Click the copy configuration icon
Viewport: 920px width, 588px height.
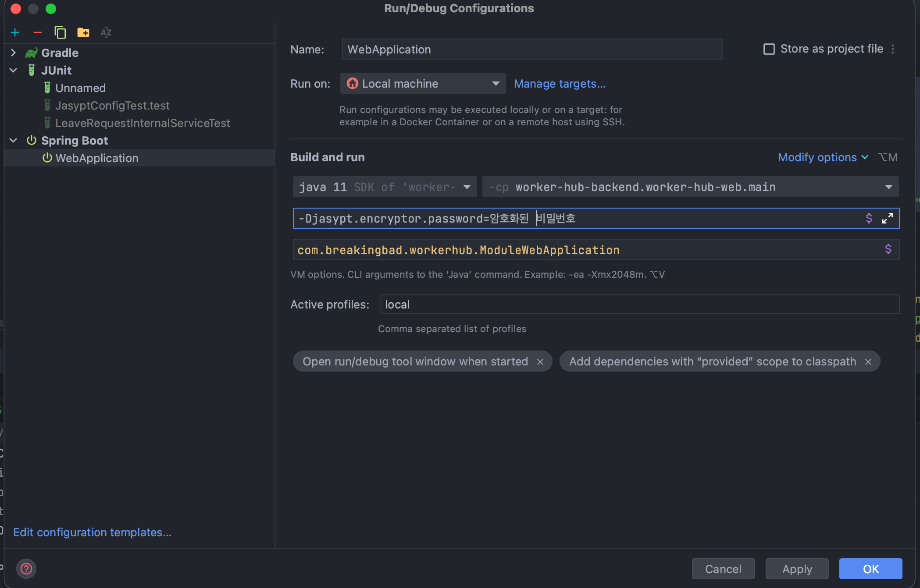click(60, 32)
